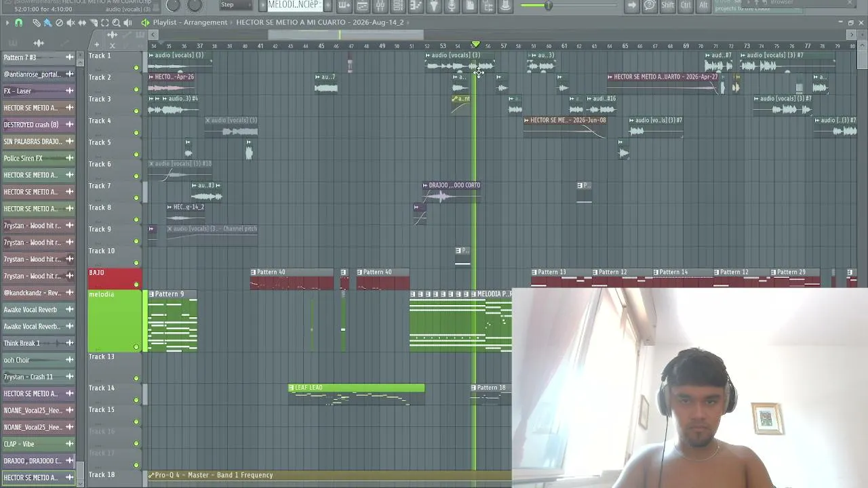Mute Track 3 with its green LED
868x488 pixels.
click(x=136, y=111)
